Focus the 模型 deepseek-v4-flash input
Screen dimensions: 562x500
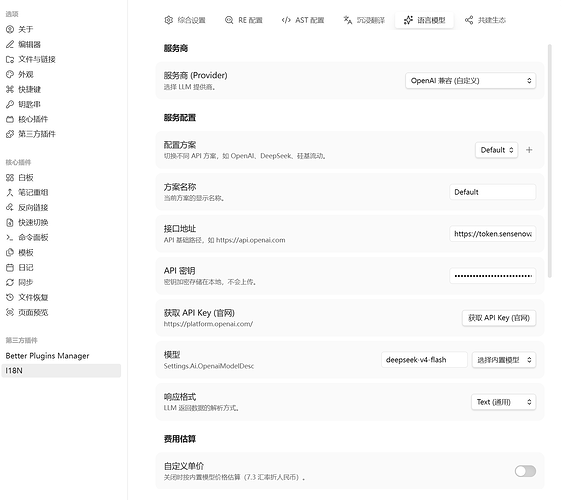pyautogui.click(x=424, y=360)
